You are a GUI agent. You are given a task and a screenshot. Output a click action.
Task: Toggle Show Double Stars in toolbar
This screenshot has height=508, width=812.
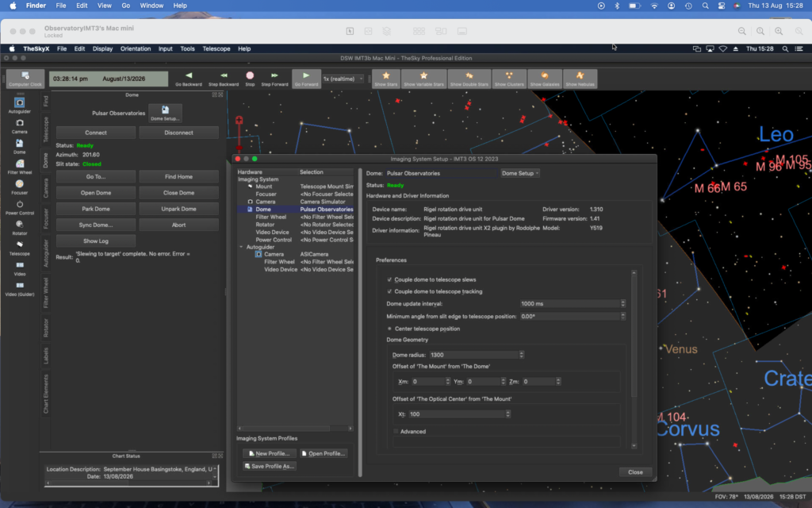pos(469,79)
